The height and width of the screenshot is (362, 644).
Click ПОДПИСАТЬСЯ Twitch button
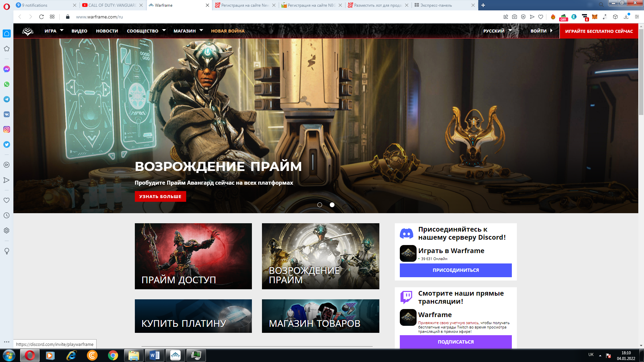pyautogui.click(x=455, y=342)
